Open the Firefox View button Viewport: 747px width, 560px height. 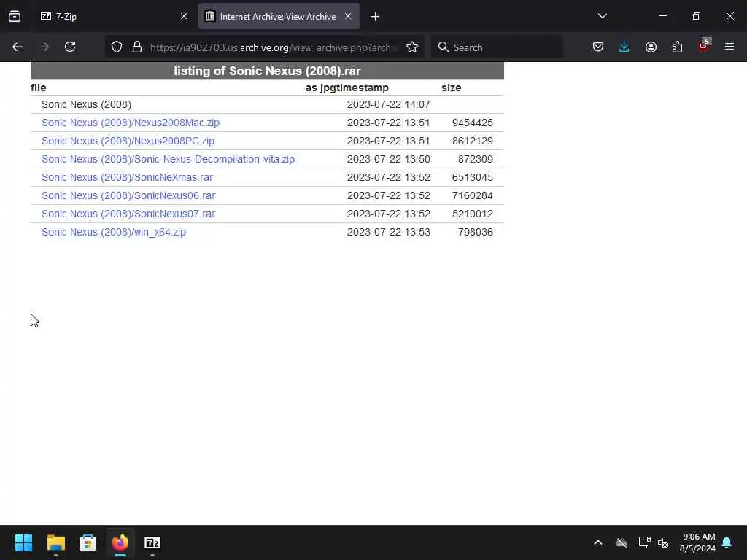[15, 16]
